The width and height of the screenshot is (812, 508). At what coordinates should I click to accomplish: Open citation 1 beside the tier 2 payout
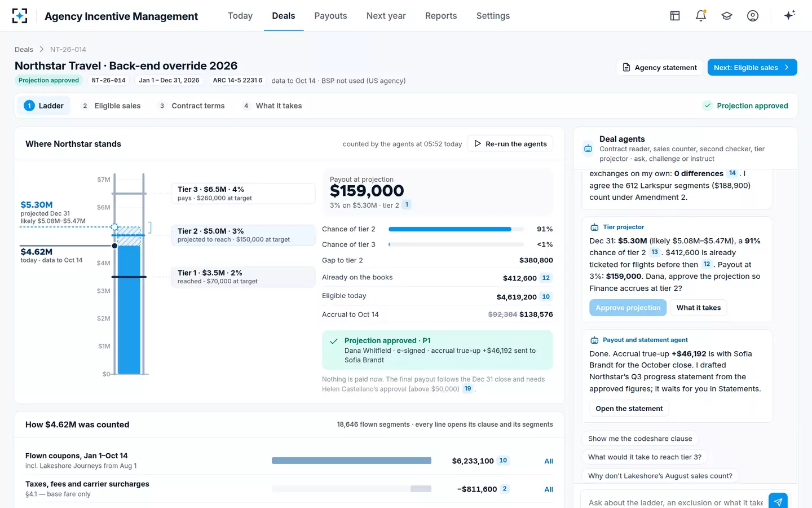click(407, 205)
